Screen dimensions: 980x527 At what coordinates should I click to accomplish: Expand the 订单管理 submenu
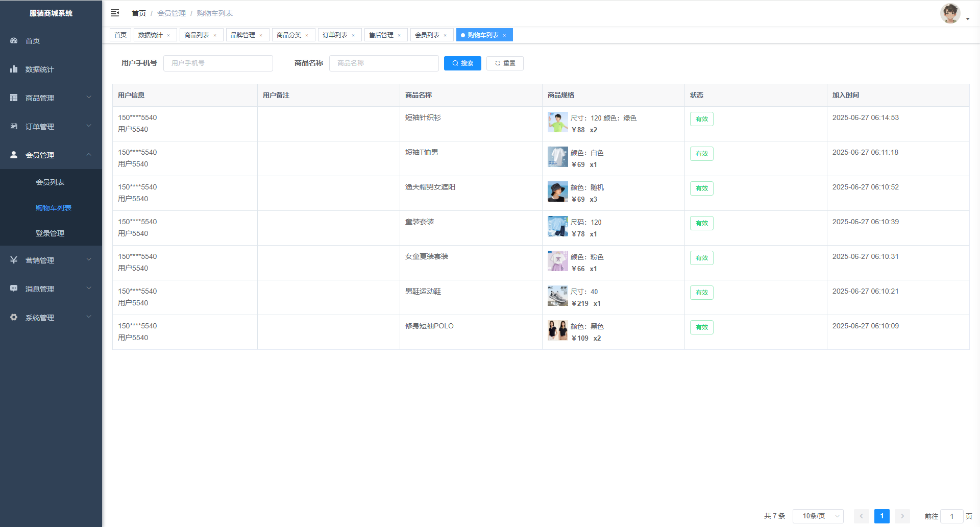(x=51, y=126)
